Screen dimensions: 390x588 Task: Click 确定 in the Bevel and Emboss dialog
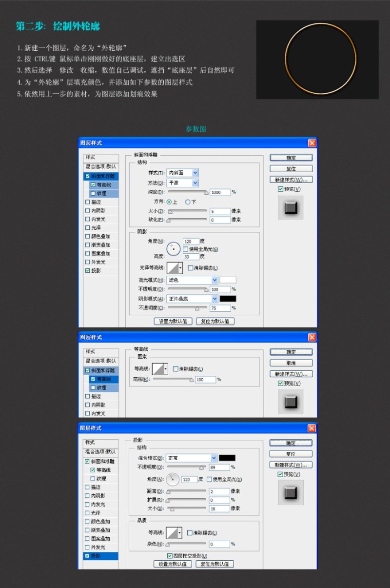pyautogui.click(x=291, y=158)
